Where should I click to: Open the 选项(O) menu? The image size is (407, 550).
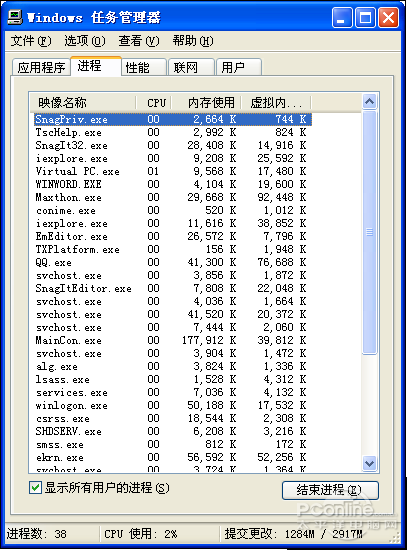[85, 41]
